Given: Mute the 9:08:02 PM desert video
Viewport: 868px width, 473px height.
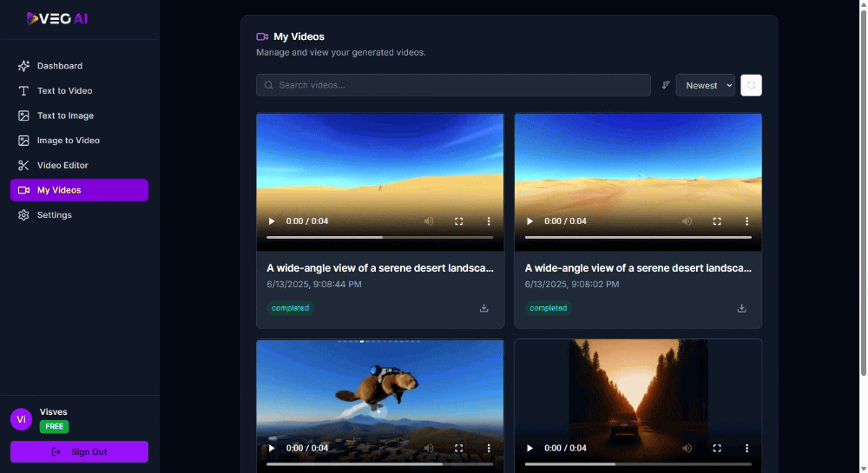Looking at the screenshot, I should click(x=687, y=221).
